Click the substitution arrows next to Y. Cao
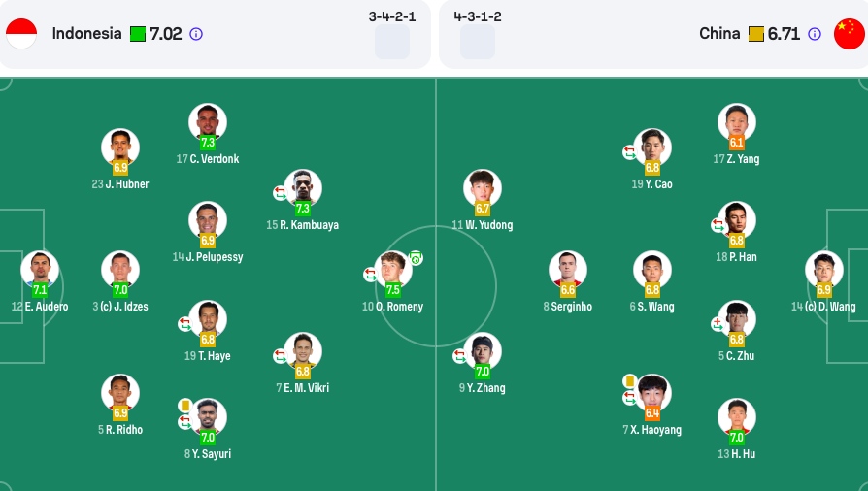868x491 pixels. [x=629, y=152]
